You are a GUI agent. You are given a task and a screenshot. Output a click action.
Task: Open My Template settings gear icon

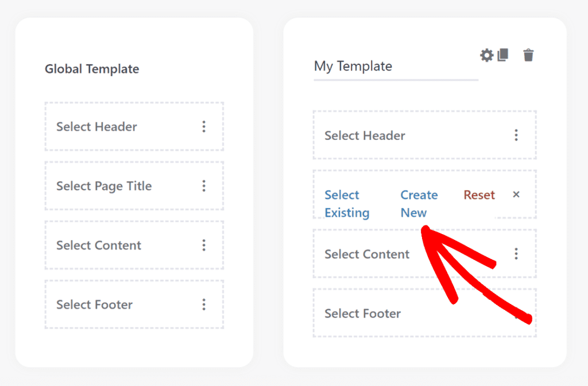486,56
